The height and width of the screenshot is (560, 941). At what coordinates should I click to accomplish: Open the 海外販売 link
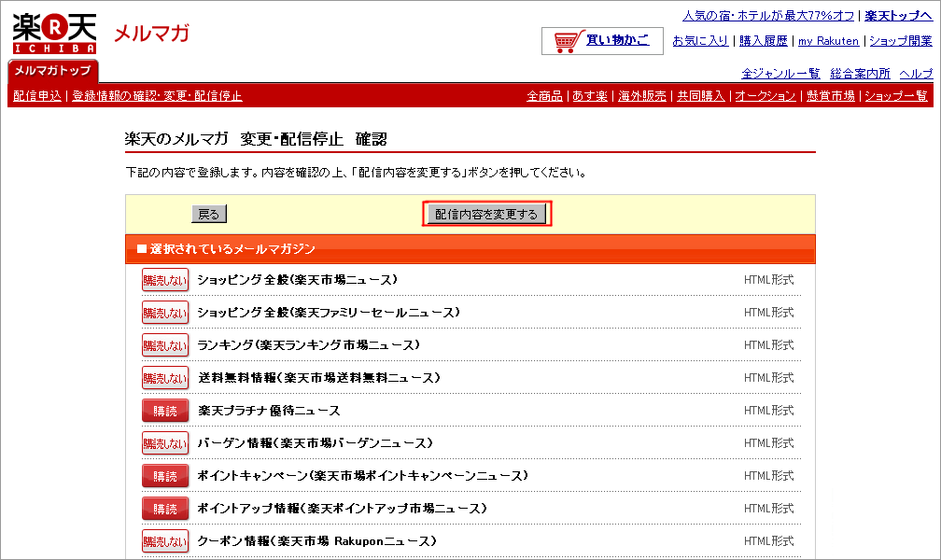tap(642, 96)
